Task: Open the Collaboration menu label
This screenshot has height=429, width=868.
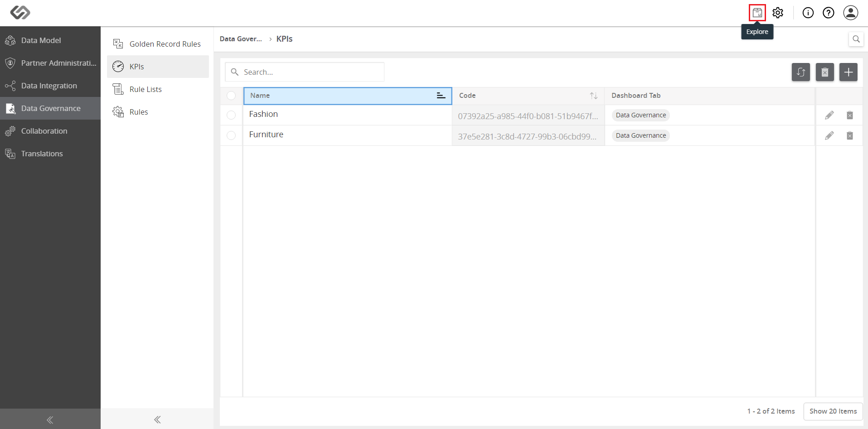Action: [44, 131]
